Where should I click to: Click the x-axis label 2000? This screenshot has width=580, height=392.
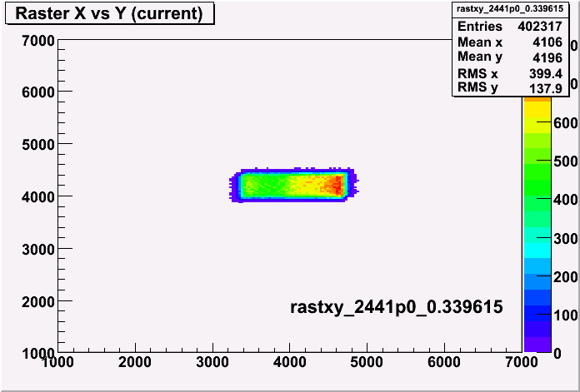[135, 362]
